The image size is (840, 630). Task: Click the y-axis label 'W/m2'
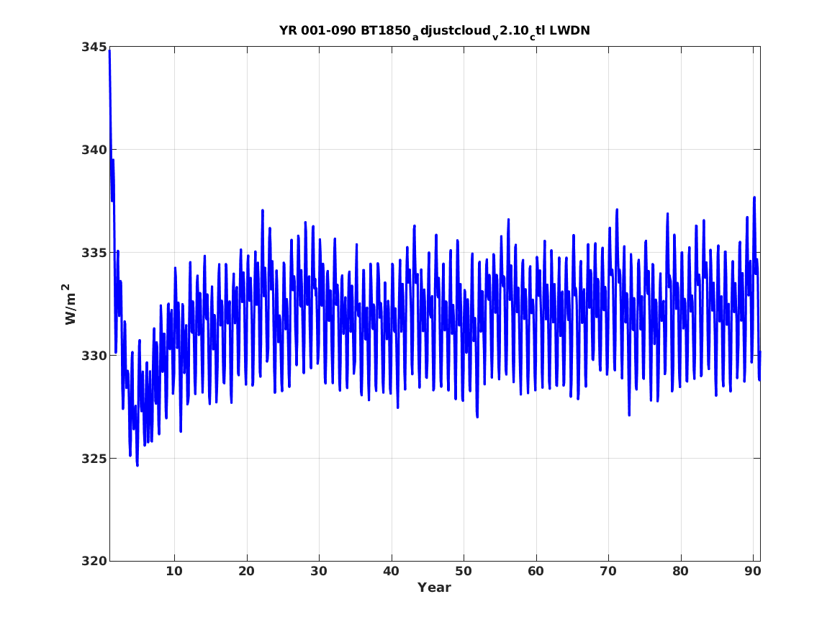(70, 304)
